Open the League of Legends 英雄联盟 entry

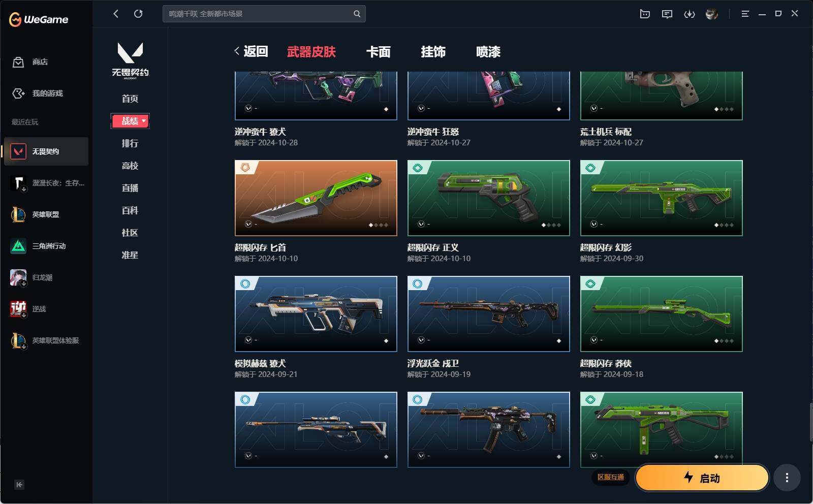pos(46,214)
